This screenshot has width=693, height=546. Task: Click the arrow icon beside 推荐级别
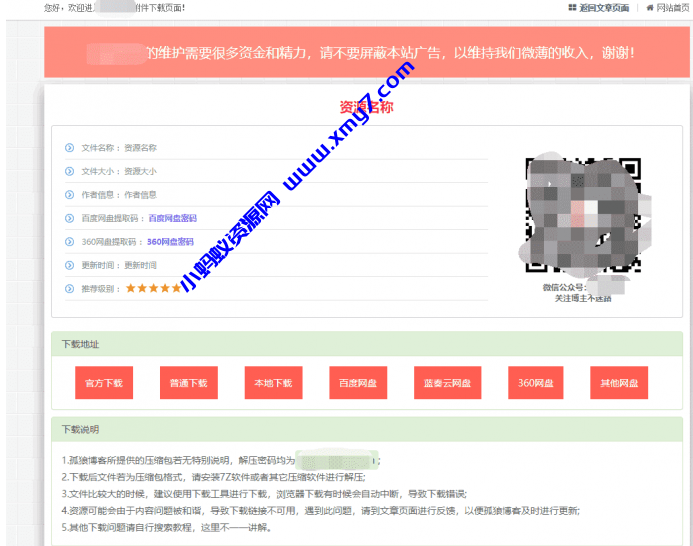pyautogui.click(x=69, y=289)
